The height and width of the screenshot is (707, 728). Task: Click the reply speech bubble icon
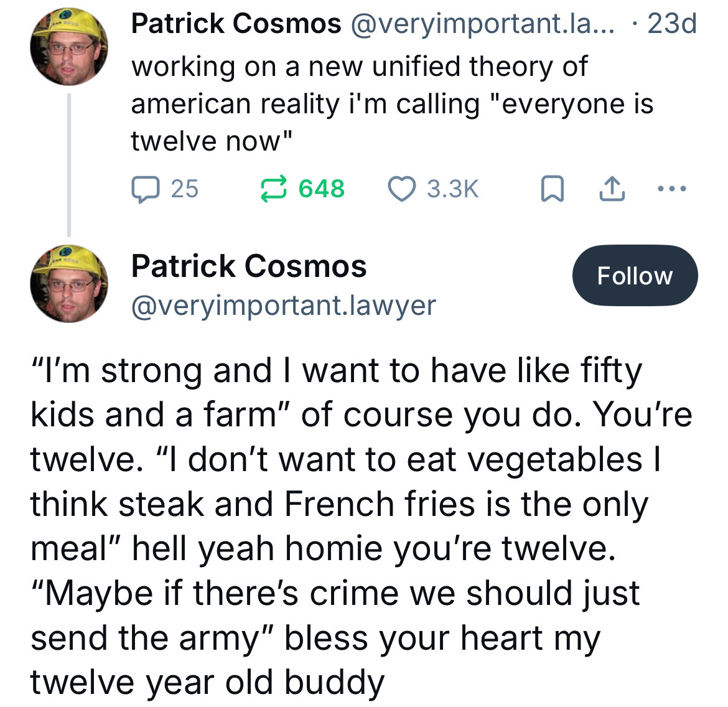[145, 190]
